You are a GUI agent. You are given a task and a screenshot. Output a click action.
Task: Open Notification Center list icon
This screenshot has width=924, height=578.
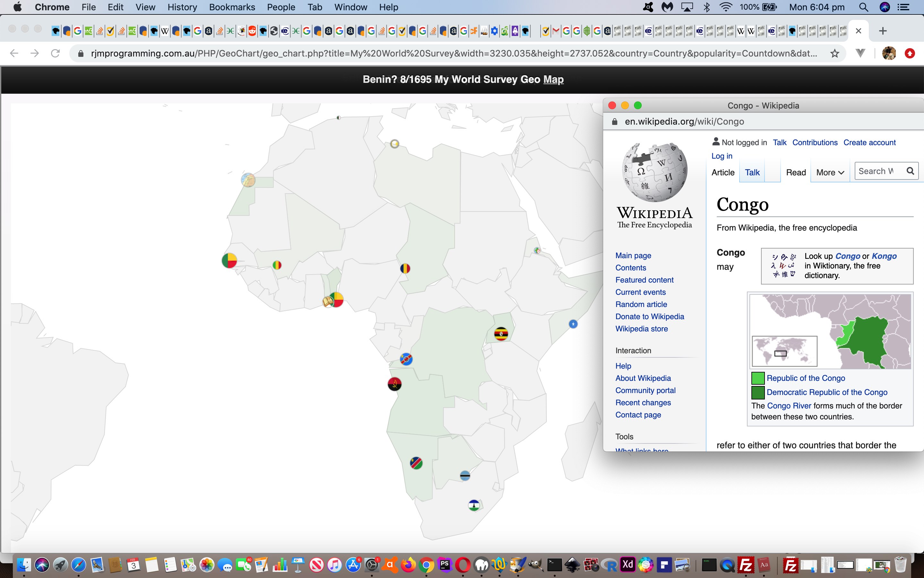tap(903, 7)
